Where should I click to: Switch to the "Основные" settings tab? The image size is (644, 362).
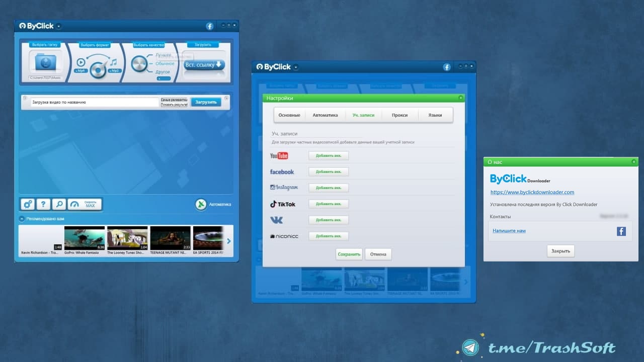point(289,115)
